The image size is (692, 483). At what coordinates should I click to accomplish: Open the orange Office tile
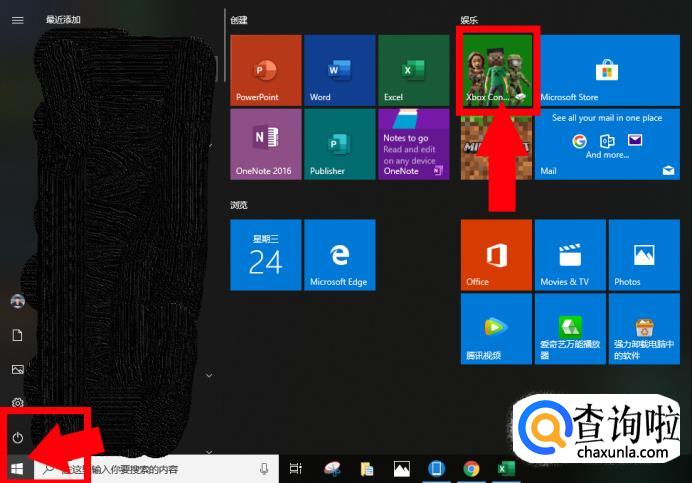point(496,255)
